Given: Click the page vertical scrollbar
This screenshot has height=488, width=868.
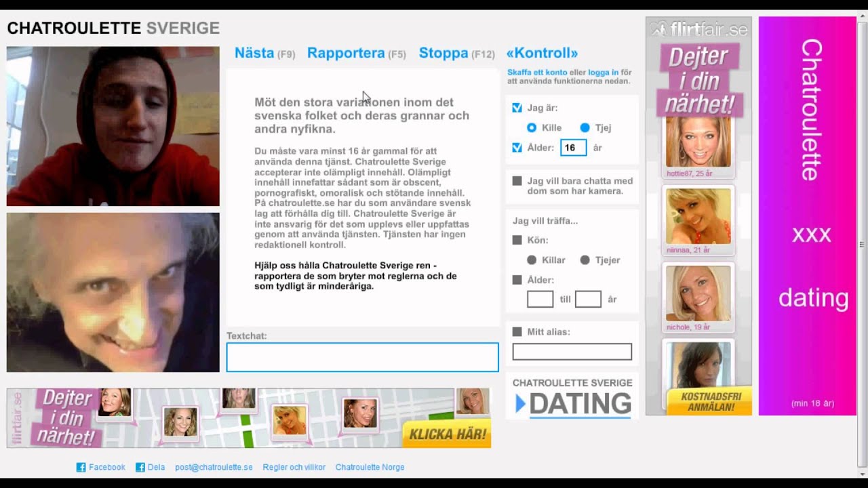Looking at the screenshot, I should [x=862, y=244].
